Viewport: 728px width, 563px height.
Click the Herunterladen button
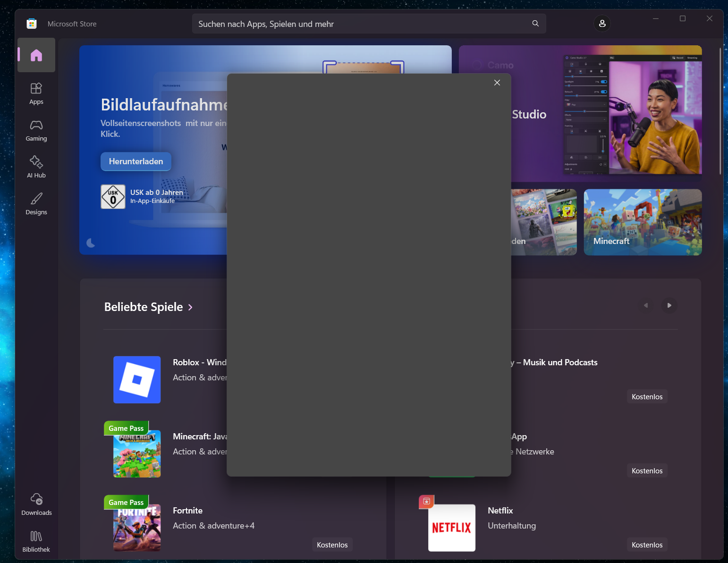point(136,161)
